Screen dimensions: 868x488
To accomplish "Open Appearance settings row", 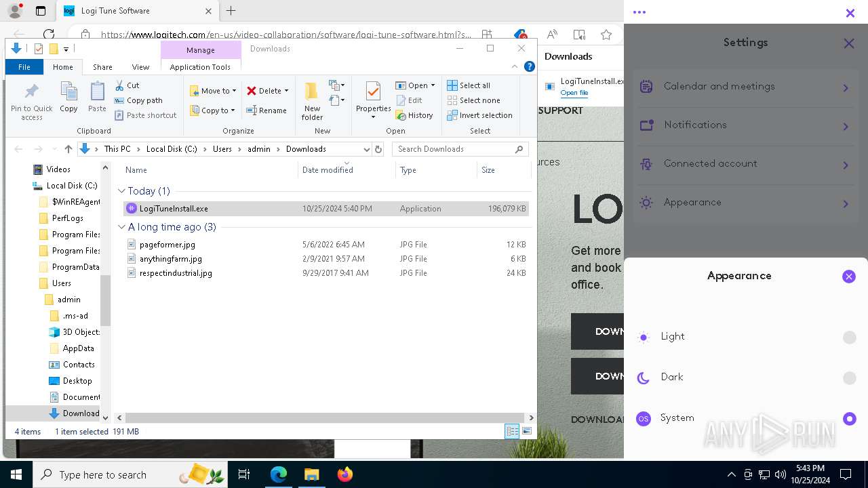I will pos(745,203).
